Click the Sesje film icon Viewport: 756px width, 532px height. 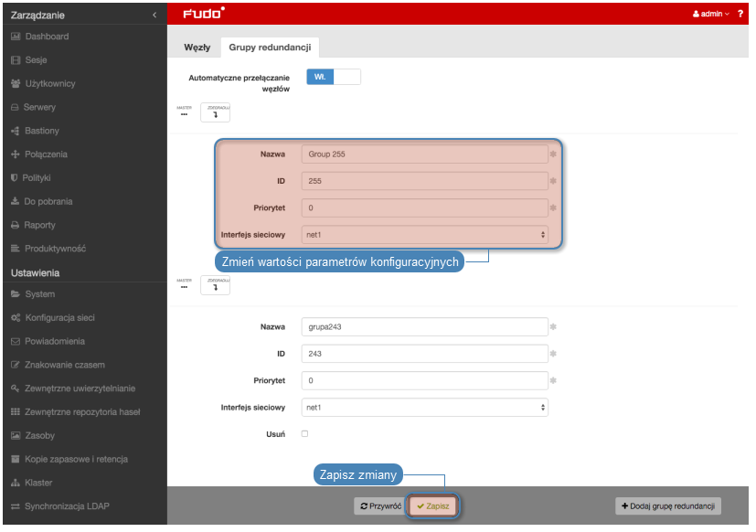point(16,60)
